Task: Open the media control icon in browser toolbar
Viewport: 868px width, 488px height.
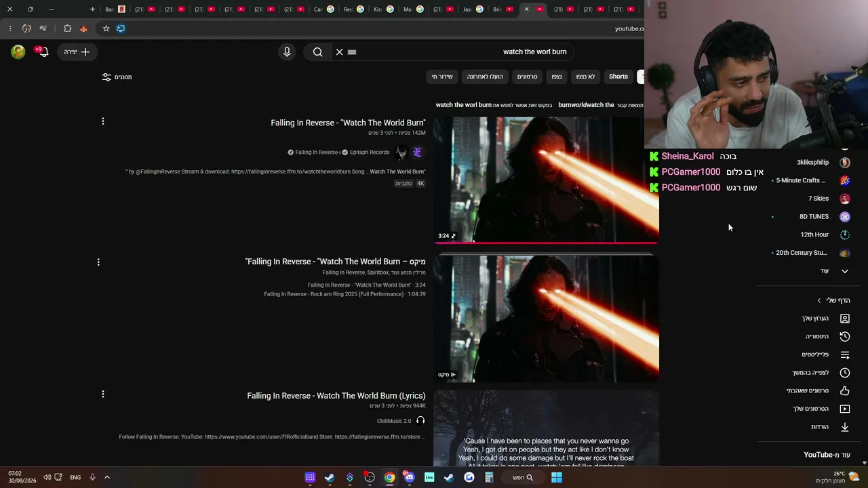Action: pos(43,28)
